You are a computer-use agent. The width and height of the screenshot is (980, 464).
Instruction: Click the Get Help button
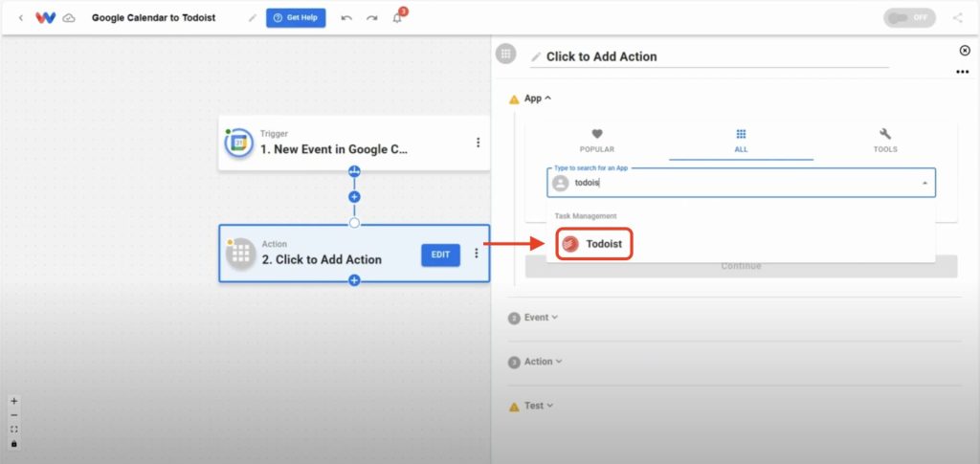pyautogui.click(x=296, y=17)
